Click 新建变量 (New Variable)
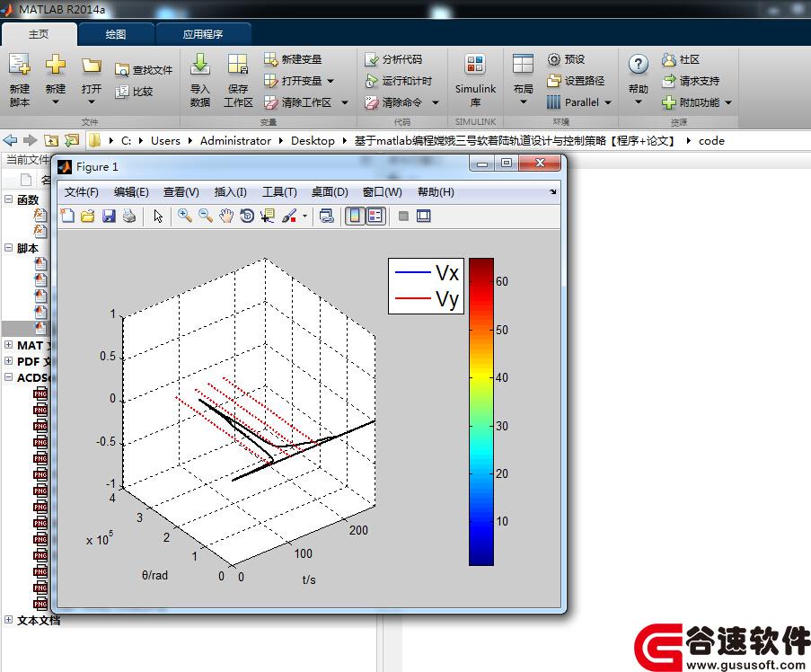Viewport: 811px width, 672px height. (x=293, y=59)
